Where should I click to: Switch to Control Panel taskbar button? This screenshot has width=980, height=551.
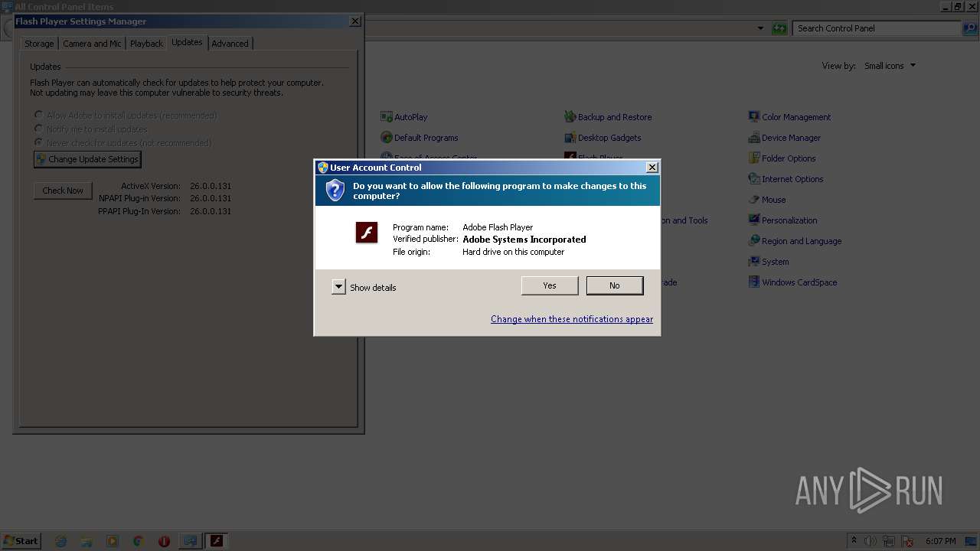[x=191, y=541]
